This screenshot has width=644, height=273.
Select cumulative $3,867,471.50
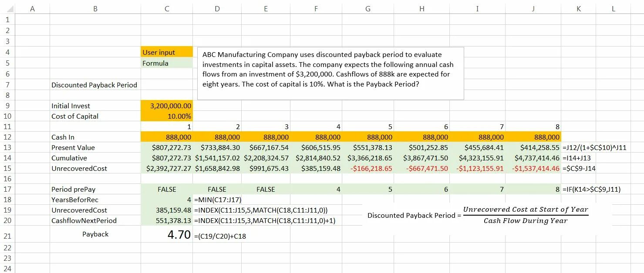click(x=422, y=158)
